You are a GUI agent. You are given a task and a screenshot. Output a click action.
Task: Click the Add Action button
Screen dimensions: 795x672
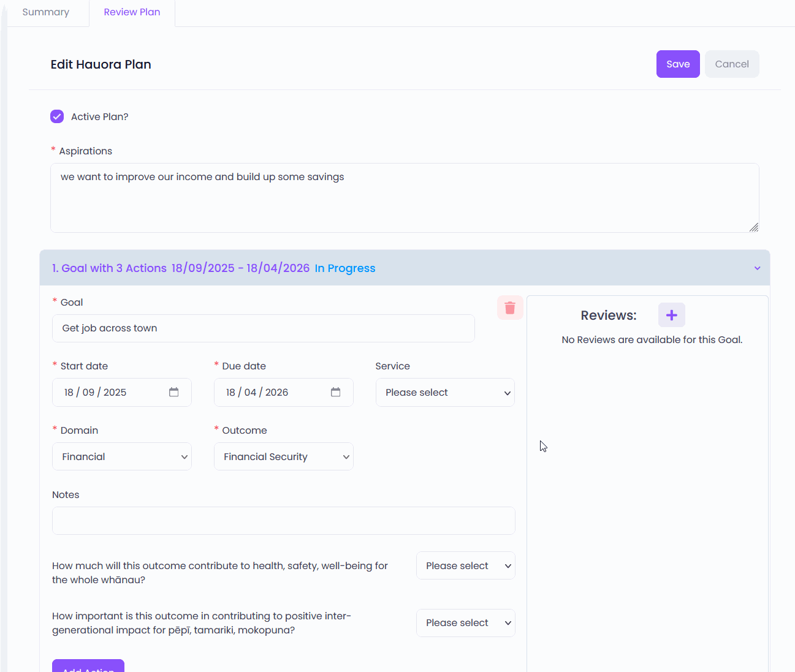[88, 666]
